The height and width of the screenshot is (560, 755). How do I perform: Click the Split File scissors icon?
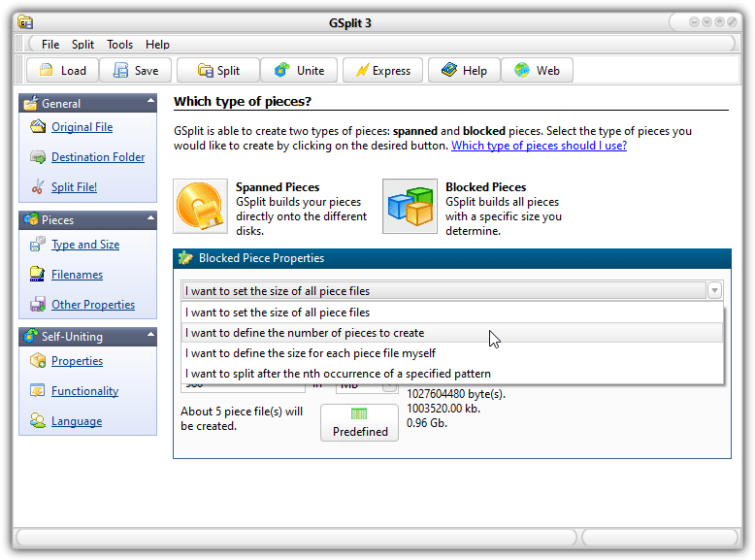point(38,186)
